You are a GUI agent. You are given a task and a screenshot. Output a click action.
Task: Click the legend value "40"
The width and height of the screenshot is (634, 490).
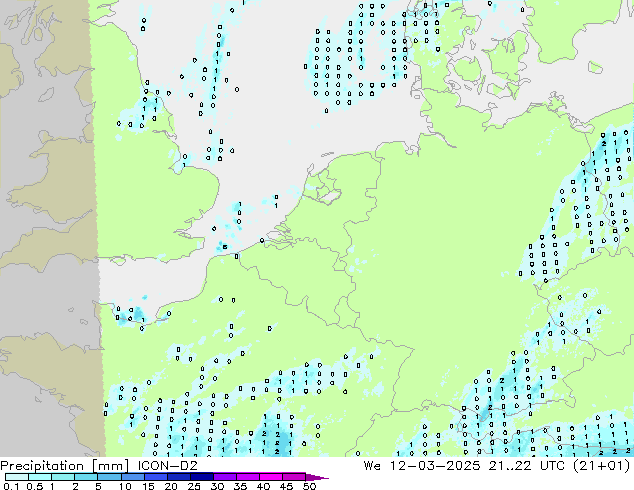click(263, 486)
